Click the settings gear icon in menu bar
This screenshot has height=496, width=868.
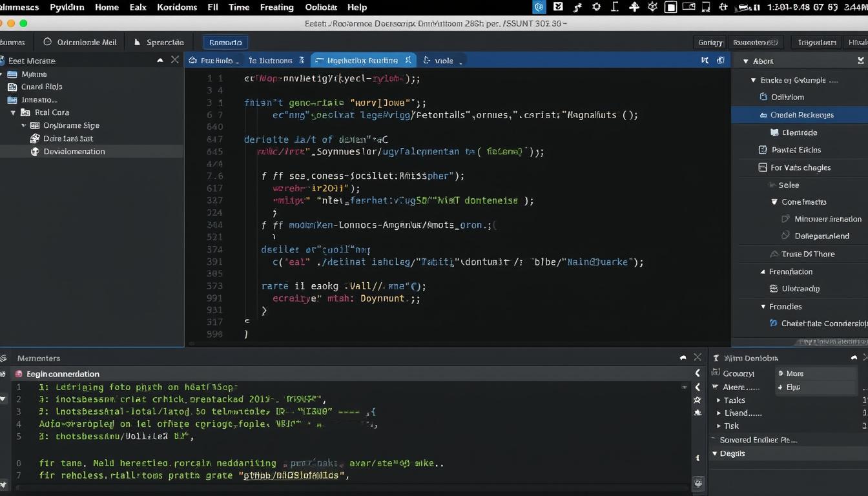[596, 7]
